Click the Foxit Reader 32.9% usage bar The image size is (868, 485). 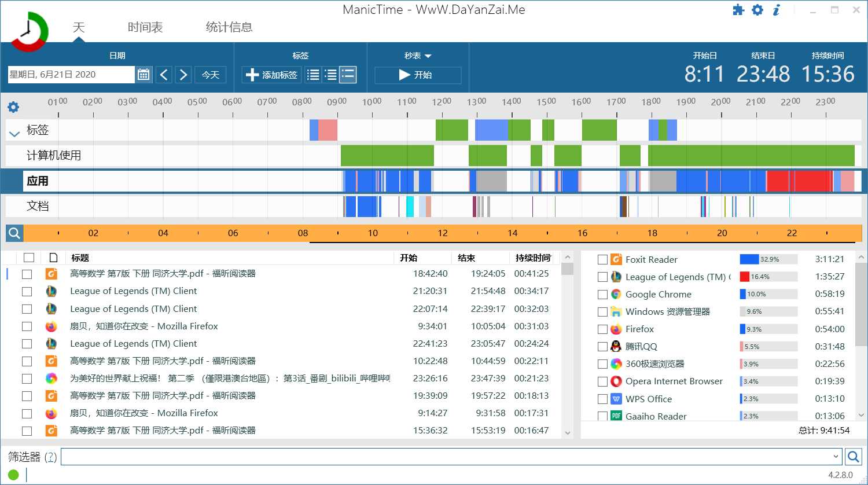coord(768,259)
